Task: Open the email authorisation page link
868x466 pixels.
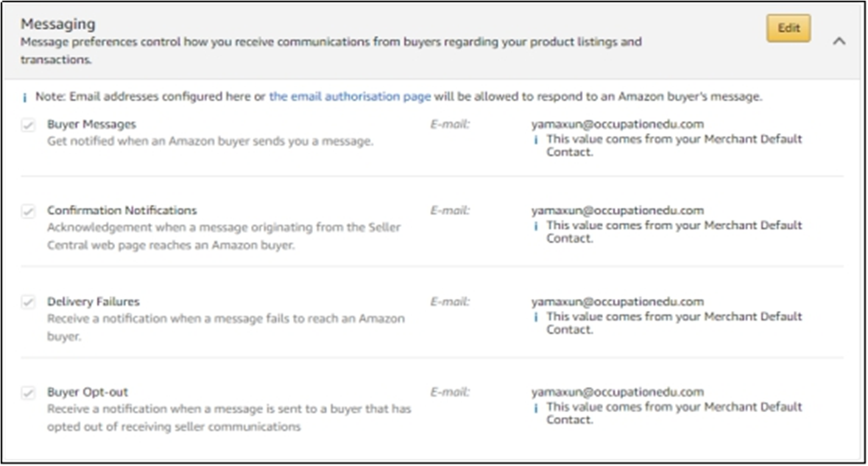Action: click(x=349, y=97)
